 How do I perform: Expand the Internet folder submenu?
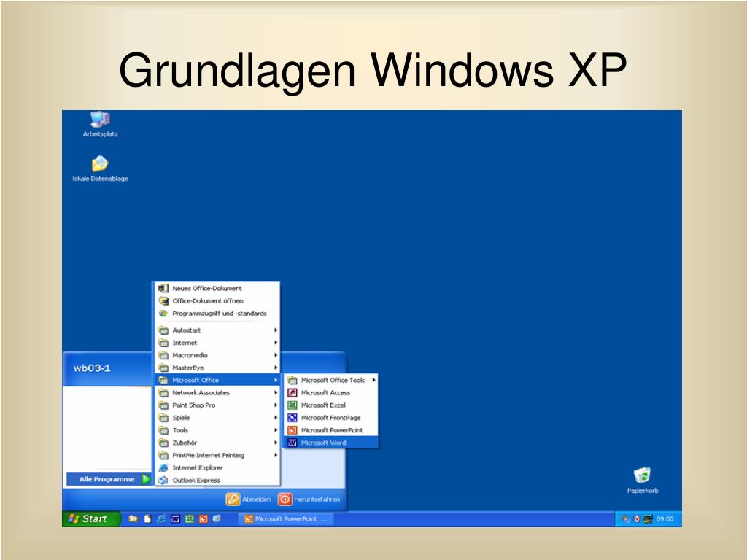pyautogui.click(x=218, y=343)
